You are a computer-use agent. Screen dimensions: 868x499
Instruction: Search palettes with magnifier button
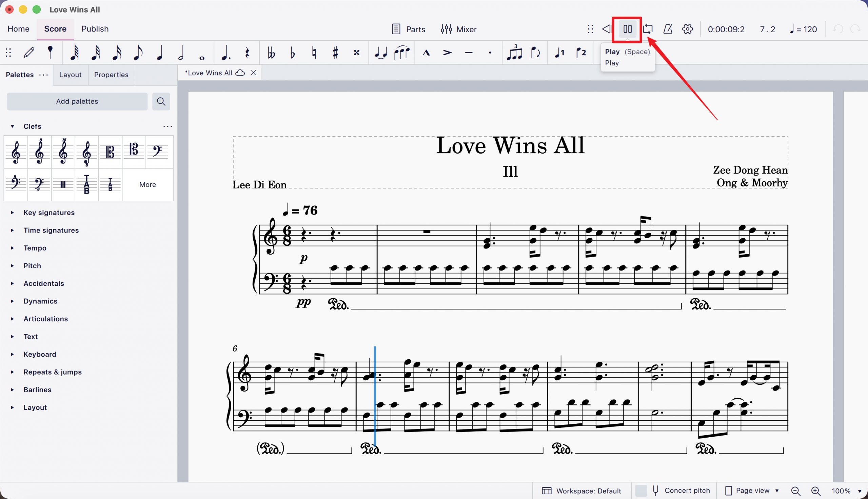[x=161, y=101]
